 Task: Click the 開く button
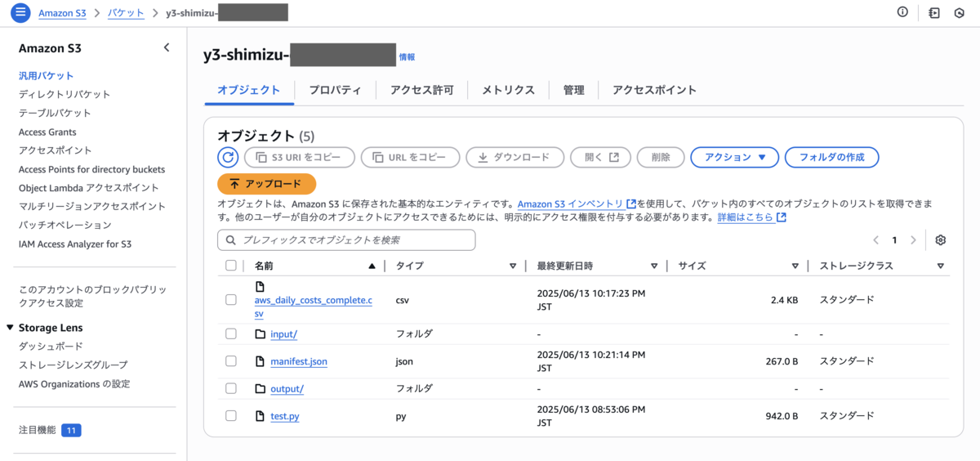600,157
